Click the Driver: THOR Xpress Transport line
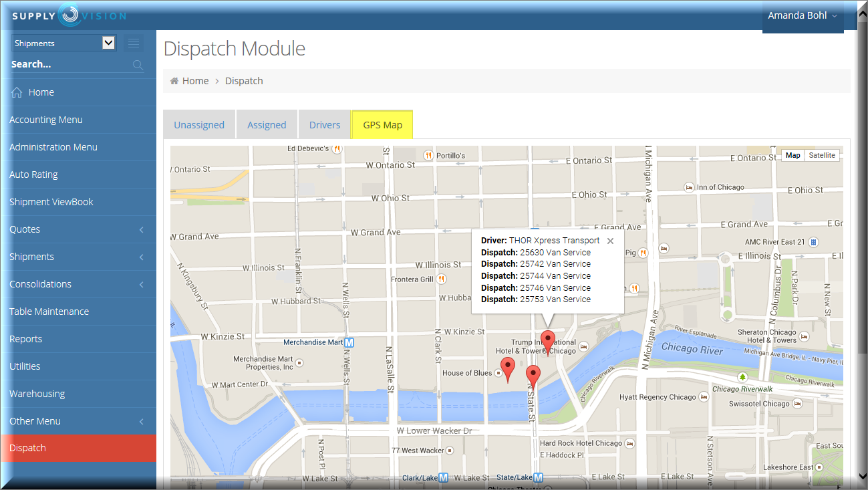 pos(541,241)
